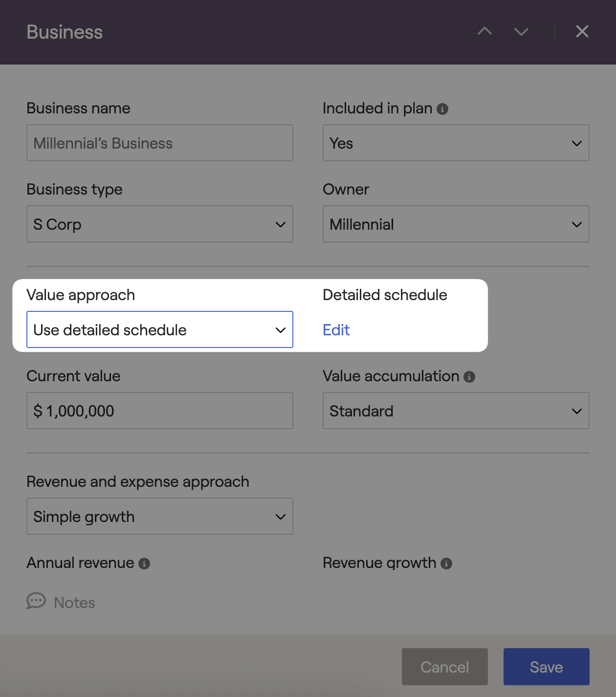Click the Notes label text
This screenshot has height=697, width=616.
(x=74, y=603)
